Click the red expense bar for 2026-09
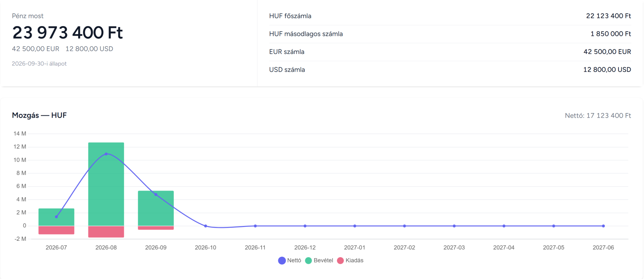Viewport: 644px width, 279px height. click(x=156, y=228)
